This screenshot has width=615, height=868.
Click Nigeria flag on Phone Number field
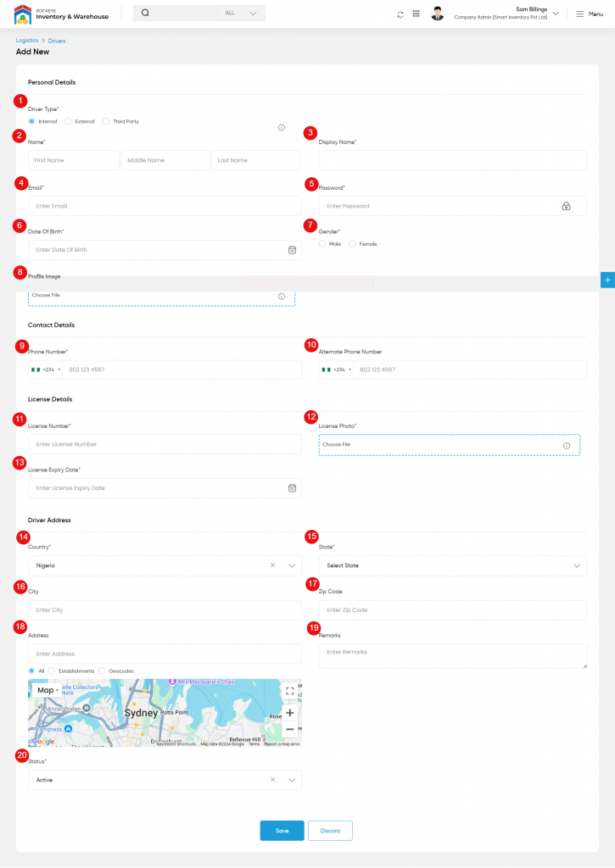pos(36,370)
